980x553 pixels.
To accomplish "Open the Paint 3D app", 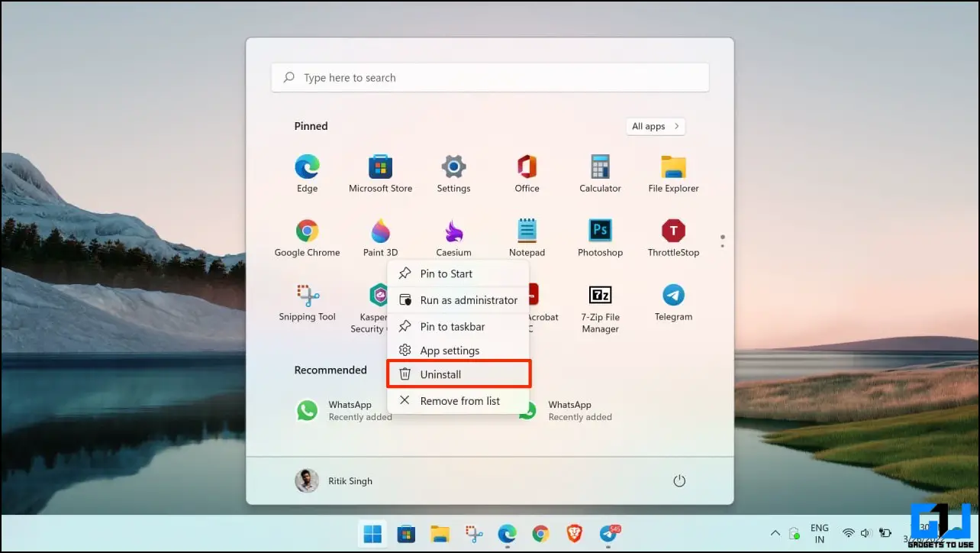I will [x=380, y=238].
